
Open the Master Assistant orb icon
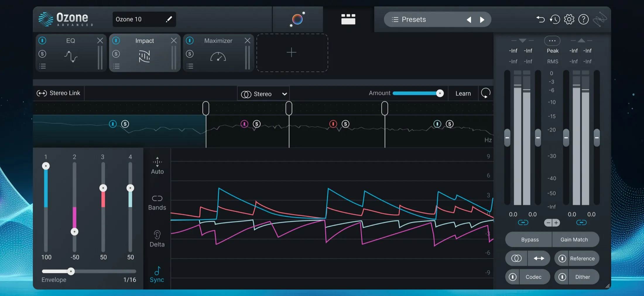297,19
